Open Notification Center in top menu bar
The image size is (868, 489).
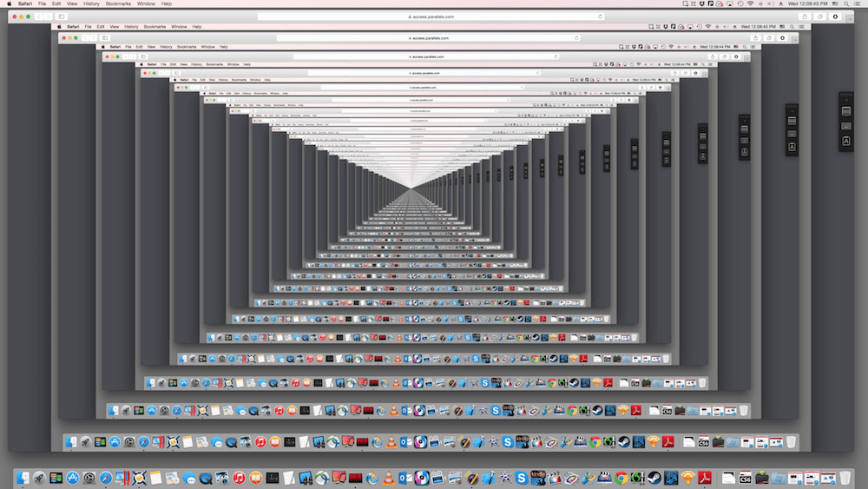(x=857, y=3)
